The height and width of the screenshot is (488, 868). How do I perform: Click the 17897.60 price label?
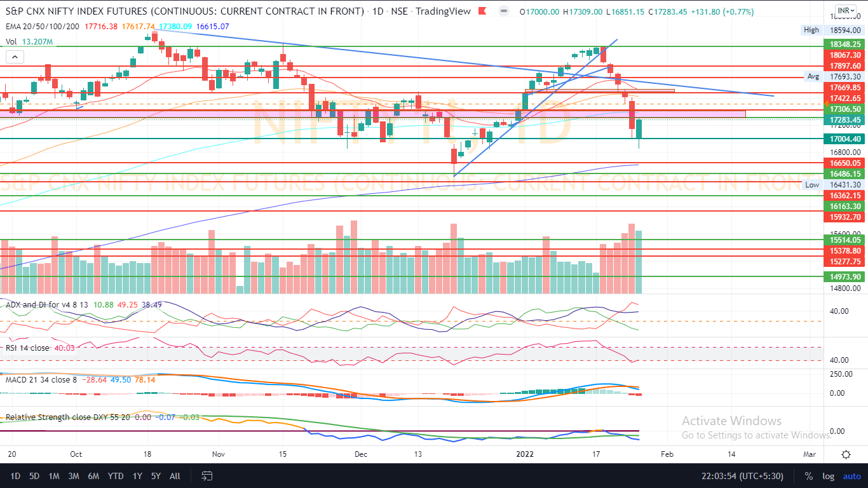click(x=844, y=66)
